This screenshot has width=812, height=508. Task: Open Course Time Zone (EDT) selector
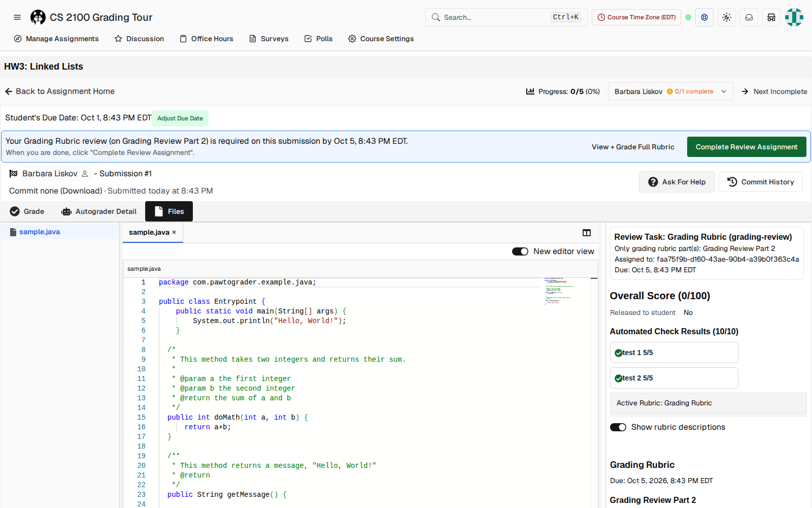point(636,17)
